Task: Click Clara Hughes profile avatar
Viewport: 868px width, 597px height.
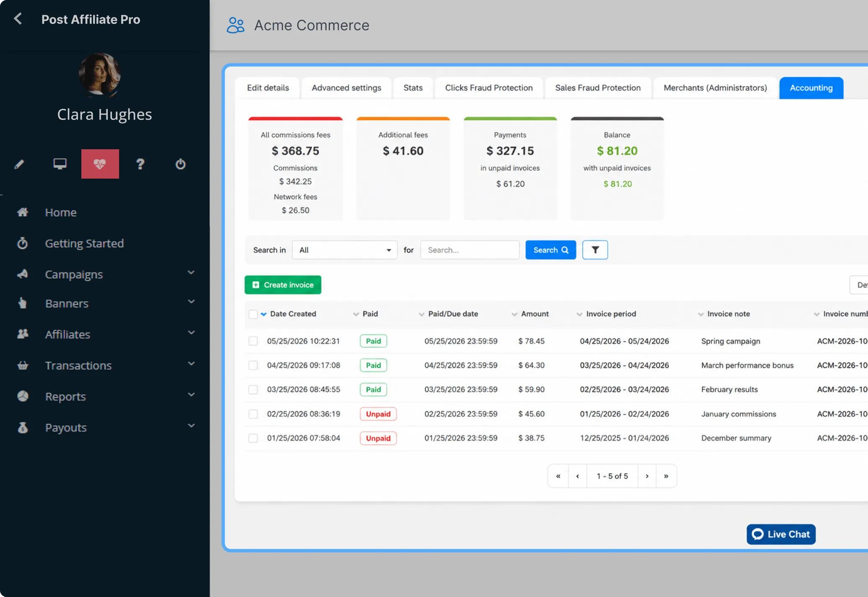Action: [x=100, y=74]
